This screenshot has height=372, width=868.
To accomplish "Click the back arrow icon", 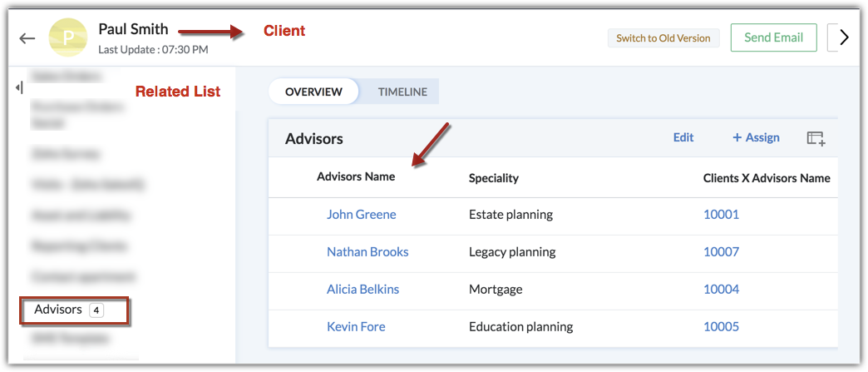I will [x=27, y=38].
